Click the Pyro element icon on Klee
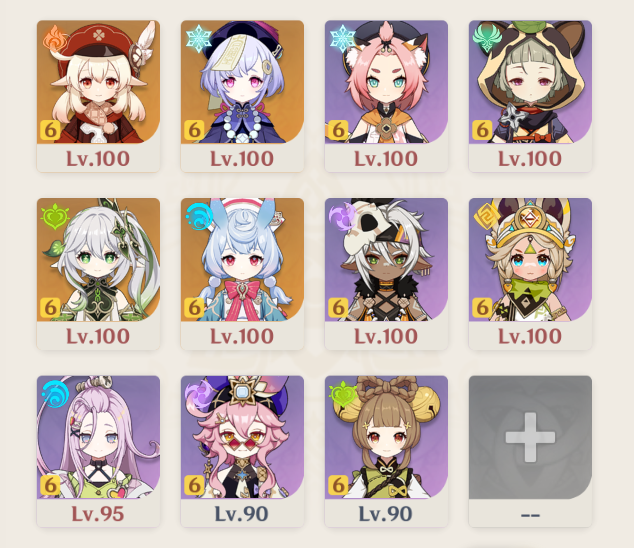The width and height of the screenshot is (634, 548). pos(55,39)
